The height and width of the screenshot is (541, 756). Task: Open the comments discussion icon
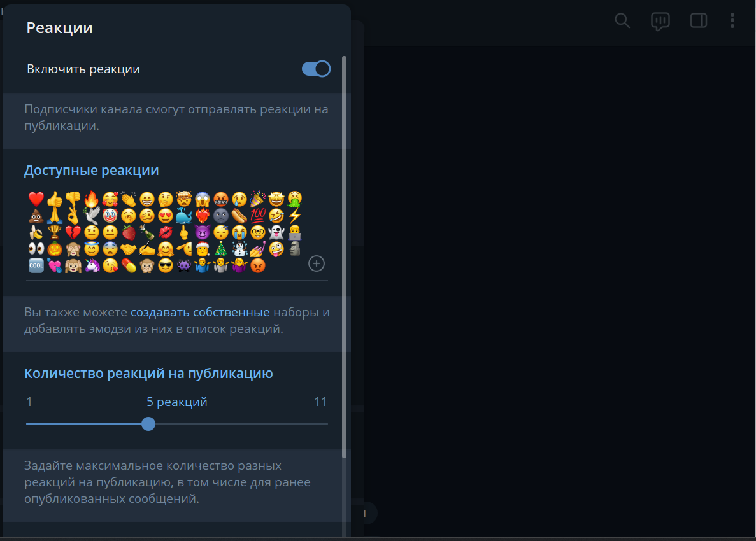coord(660,21)
